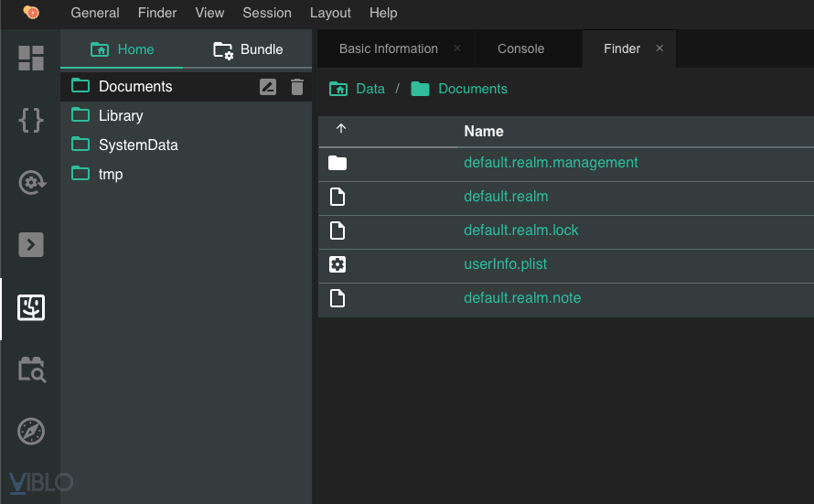Switch to the Bundle tab

click(x=249, y=49)
